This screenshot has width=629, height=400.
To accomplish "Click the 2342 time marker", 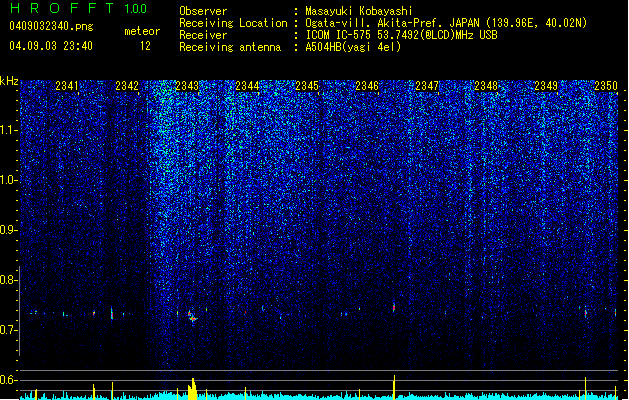I will (127, 86).
